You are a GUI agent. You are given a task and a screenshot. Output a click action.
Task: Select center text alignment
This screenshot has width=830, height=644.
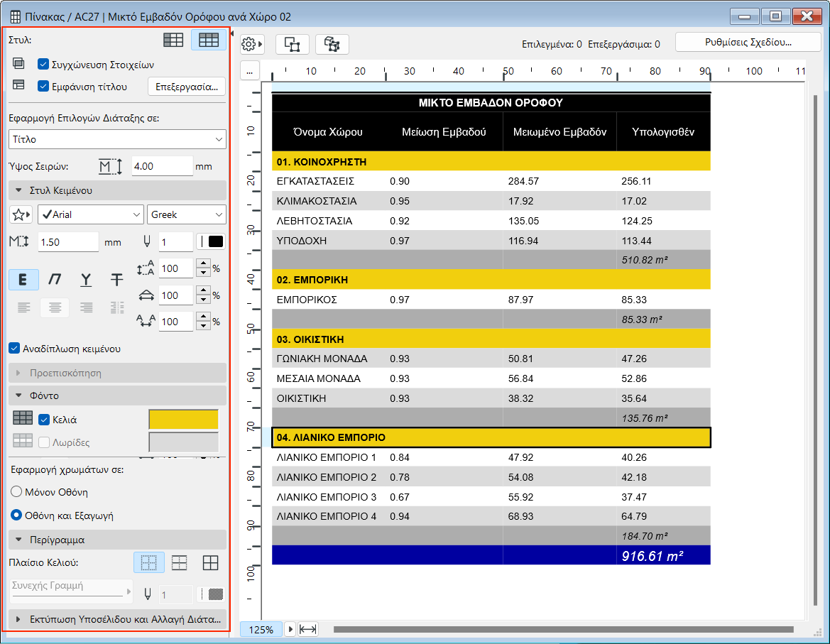coord(55,307)
